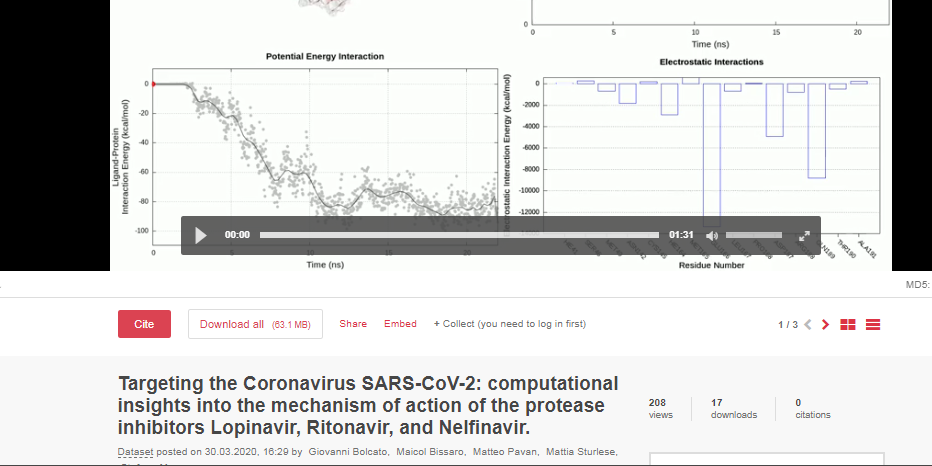Click the red Cite button
932x466 pixels.
(x=144, y=324)
